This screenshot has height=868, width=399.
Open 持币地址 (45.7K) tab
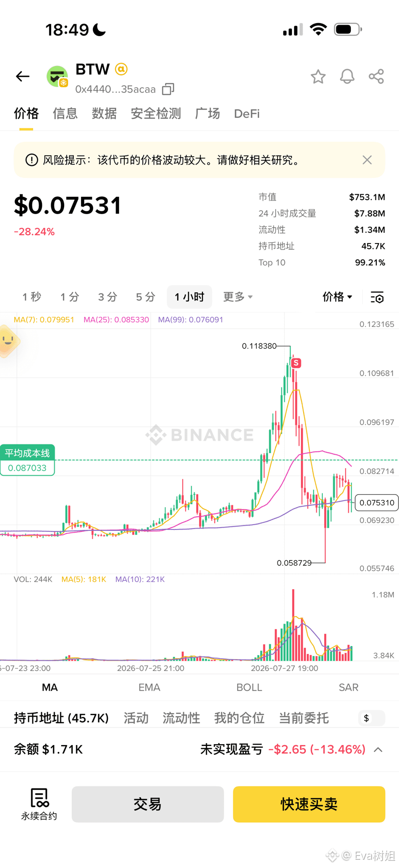pos(61,718)
